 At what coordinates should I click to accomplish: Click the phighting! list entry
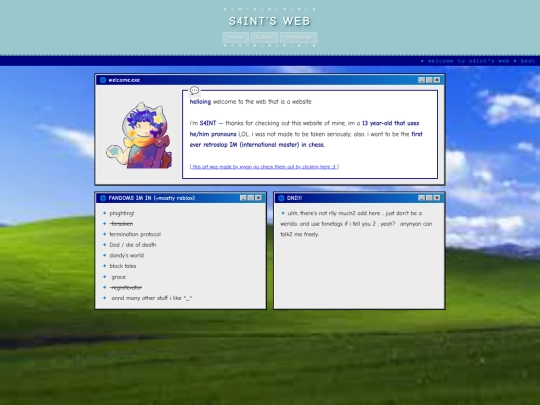pos(122,213)
